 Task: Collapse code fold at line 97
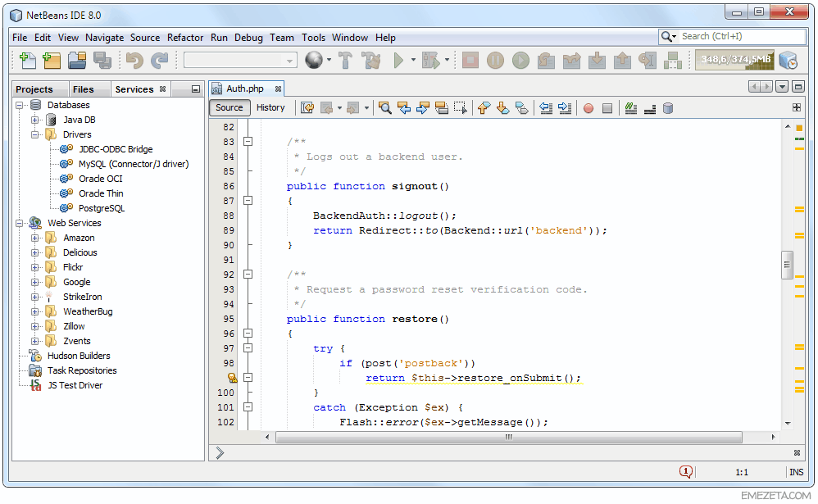coord(248,348)
